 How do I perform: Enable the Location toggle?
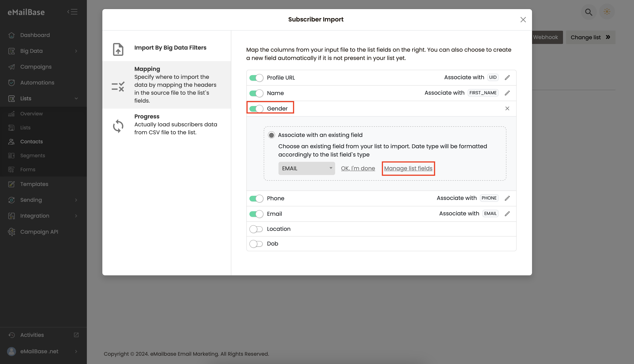(x=256, y=229)
